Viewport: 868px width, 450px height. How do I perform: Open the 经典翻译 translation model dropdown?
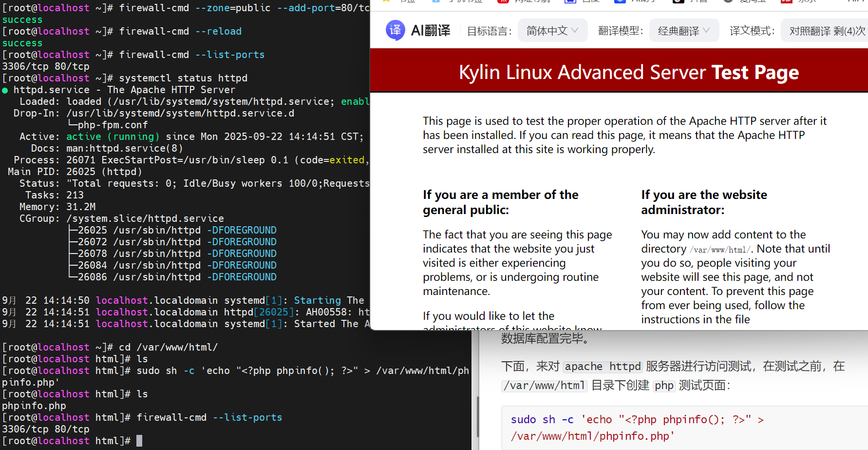click(x=684, y=31)
